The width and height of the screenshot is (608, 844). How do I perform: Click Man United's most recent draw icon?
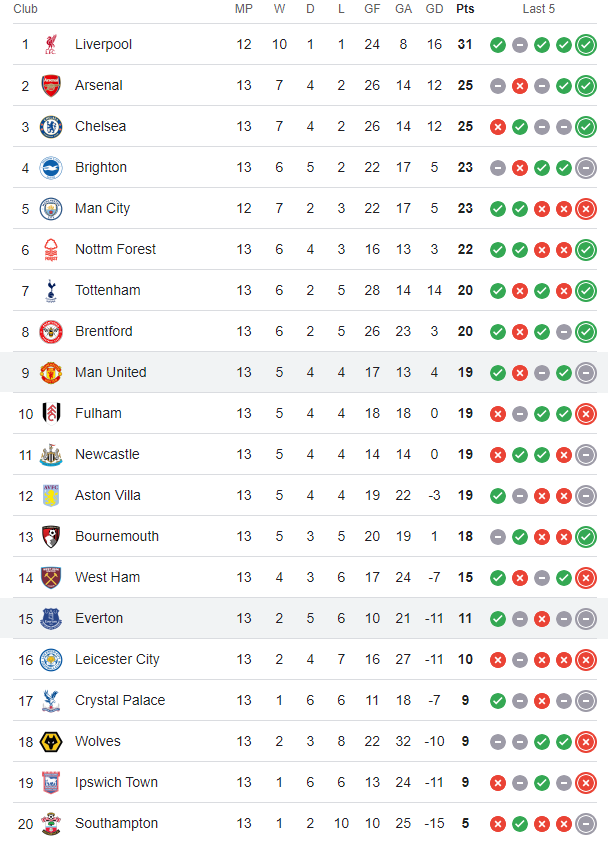[x=586, y=372]
